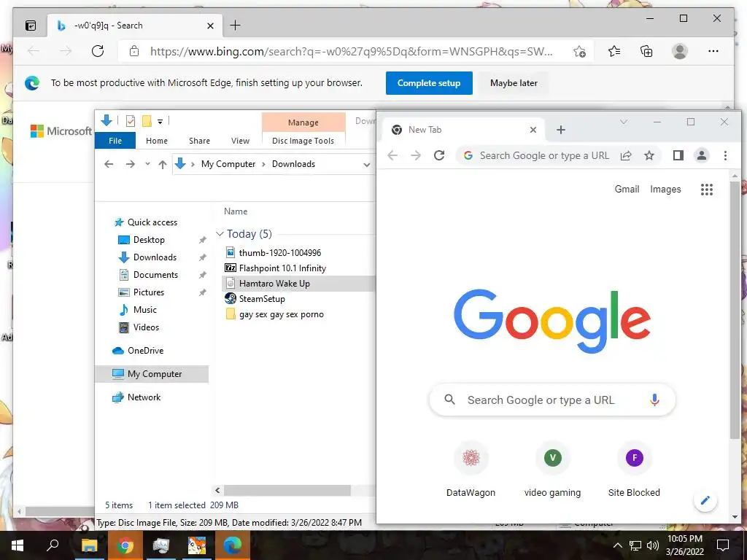Start voice search microphone
The height and width of the screenshot is (560, 747).
[x=654, y=400]
